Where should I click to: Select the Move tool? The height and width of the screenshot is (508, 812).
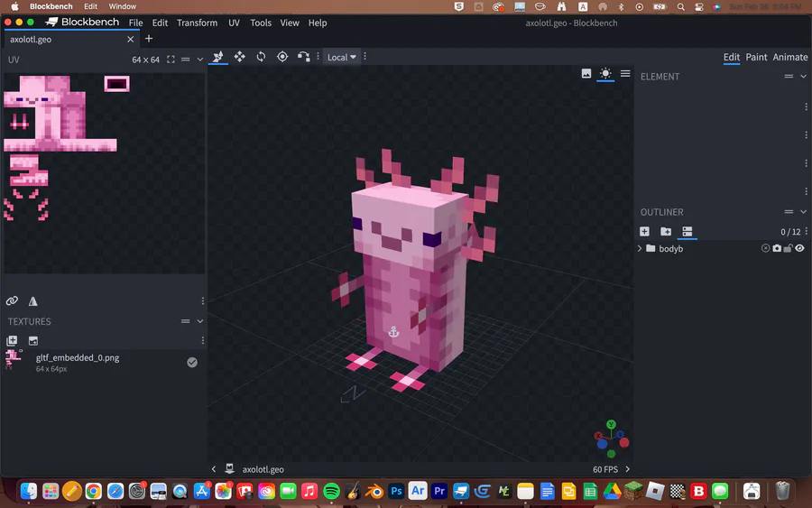tap(239, 57)
